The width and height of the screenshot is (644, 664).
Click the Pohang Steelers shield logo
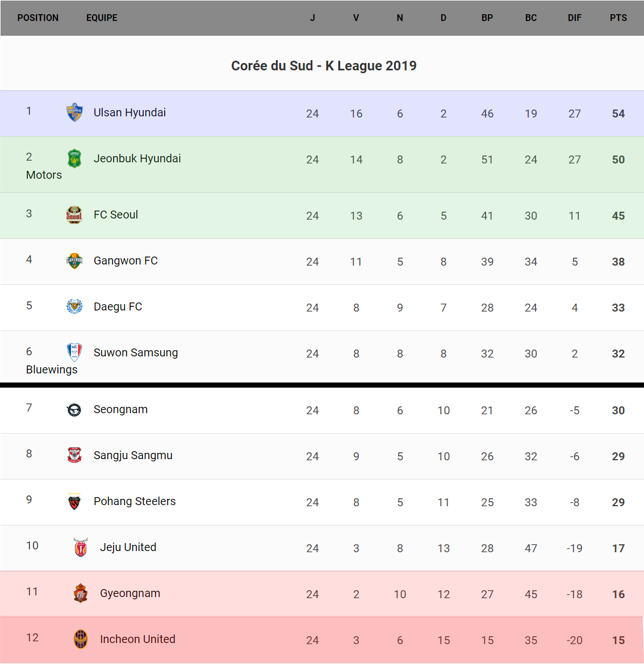click(x=74, y=501)
